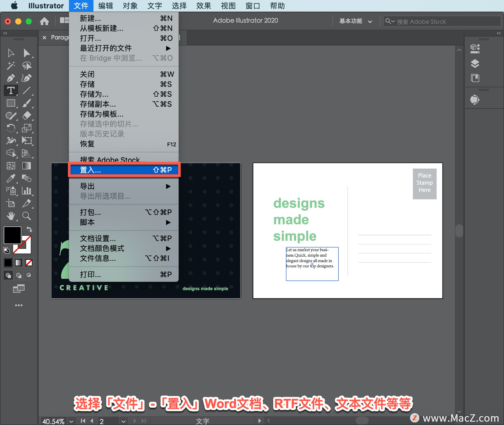
Task: Click the black Fill color swatch
Action: click(12, 235)
